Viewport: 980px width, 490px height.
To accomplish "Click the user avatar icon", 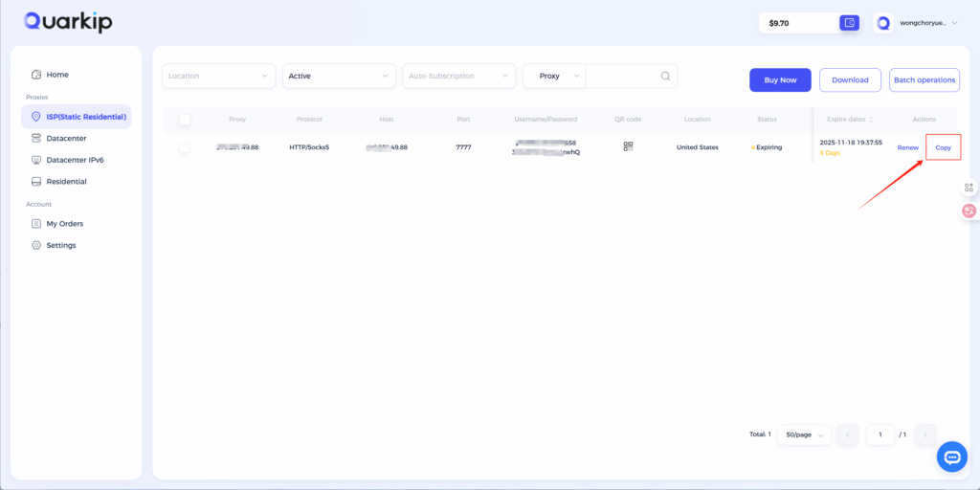I will pos(883,23).
